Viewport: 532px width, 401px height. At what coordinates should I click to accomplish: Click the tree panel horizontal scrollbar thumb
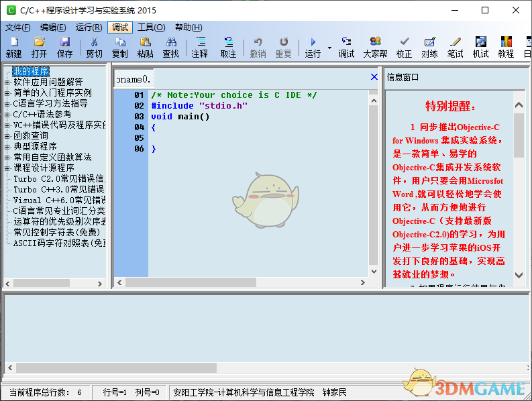tap(42, 283)
